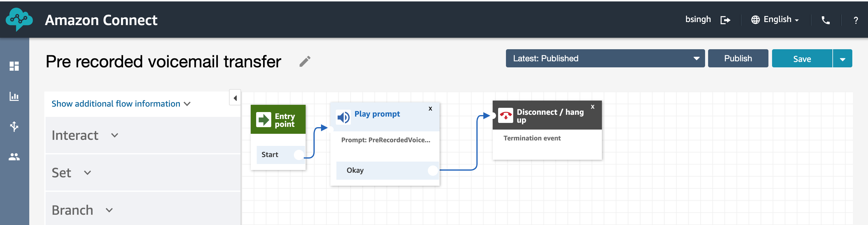Open the English language dropdown
Viewport: 868px width, 225px height.
781,20
